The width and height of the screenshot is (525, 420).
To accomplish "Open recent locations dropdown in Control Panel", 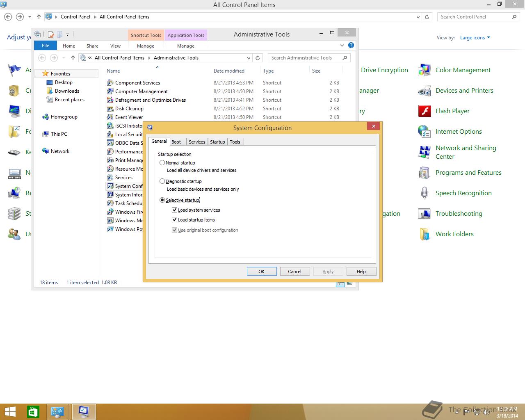I will tap(30, 17).
